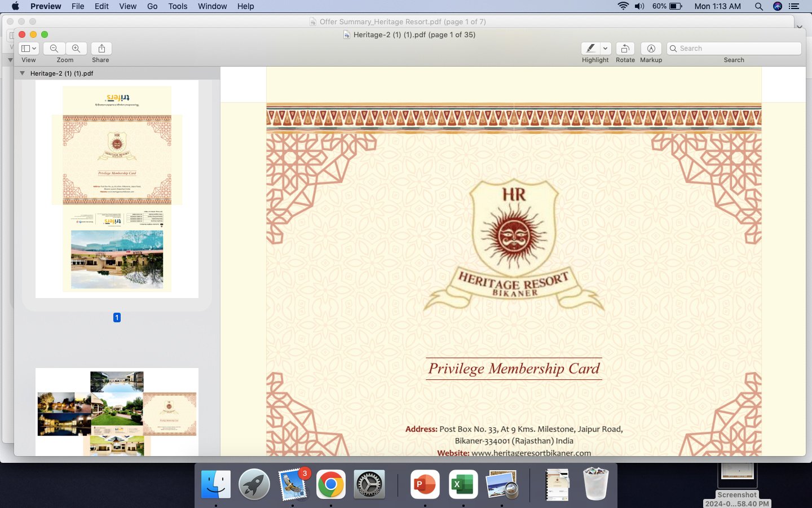812x508 pixels.
Task: Open the Help menu
Action: [245, 6]
